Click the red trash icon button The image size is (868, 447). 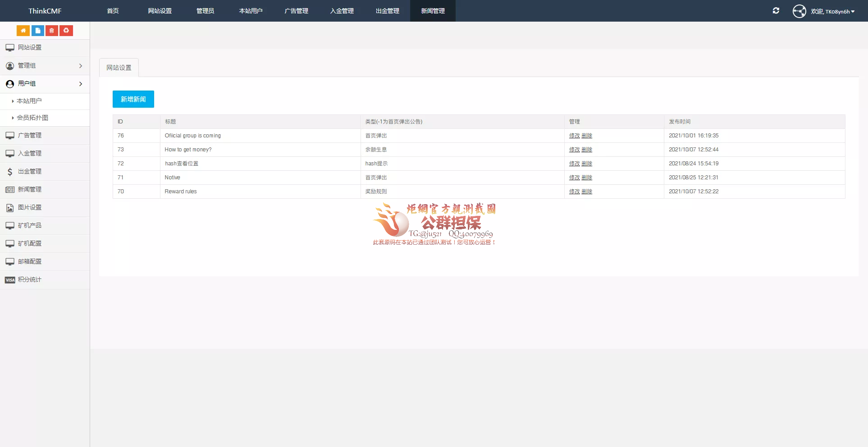pos(52,31)
